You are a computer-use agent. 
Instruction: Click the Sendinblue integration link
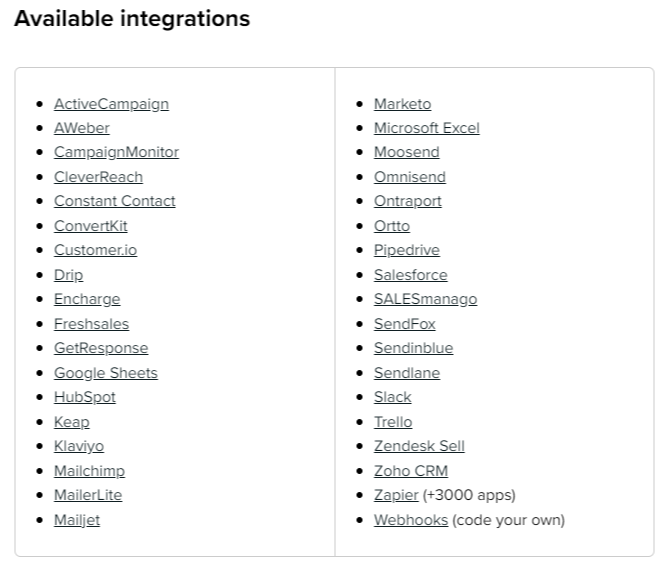[x=413, y=348]
